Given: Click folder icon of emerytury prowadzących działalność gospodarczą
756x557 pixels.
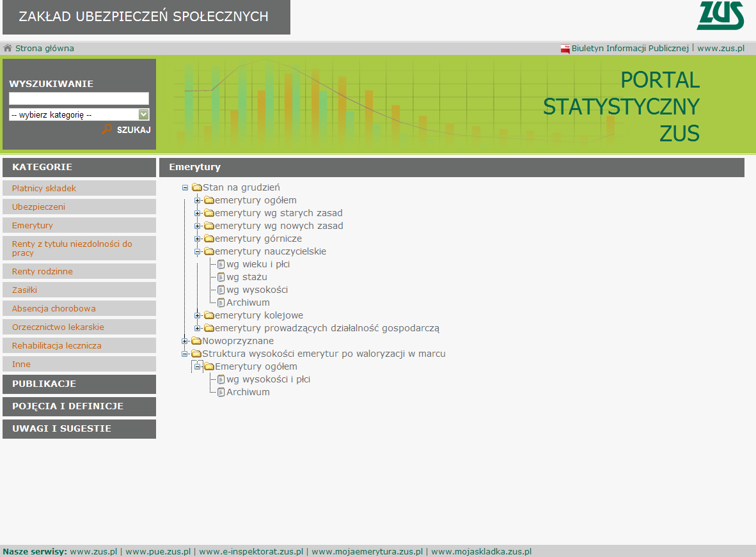Looking at the screenshot, I should coord(209,328).
